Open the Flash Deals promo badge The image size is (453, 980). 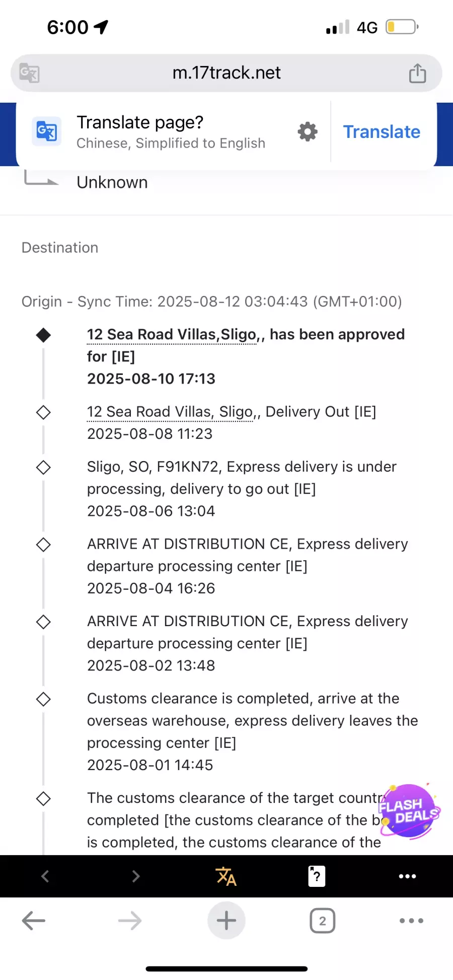tap(409, 811)
